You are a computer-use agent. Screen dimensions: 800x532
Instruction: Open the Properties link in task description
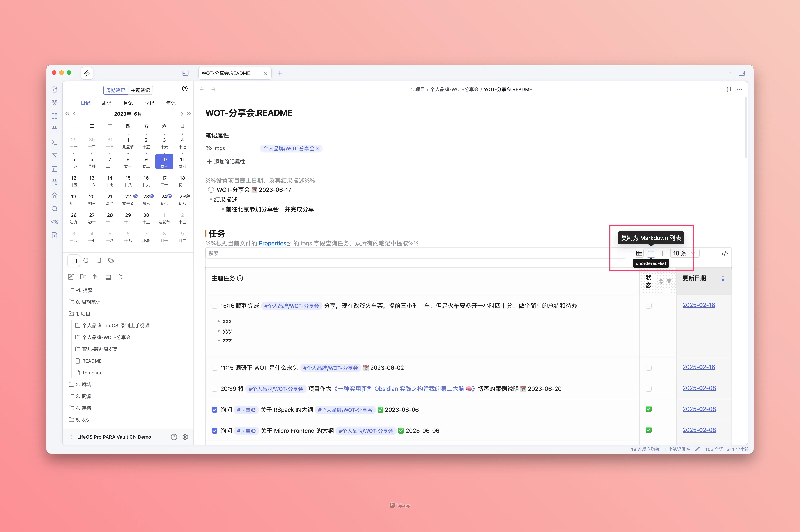272,243
